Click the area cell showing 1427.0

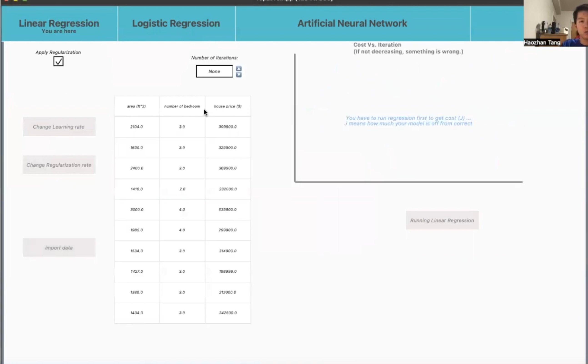(137, 271)
